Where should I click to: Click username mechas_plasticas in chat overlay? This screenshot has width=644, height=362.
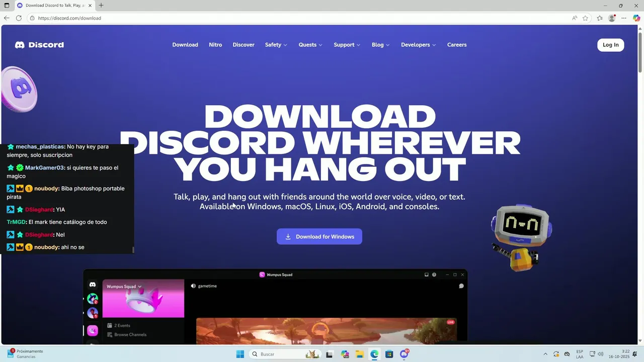tap(40, 147)
